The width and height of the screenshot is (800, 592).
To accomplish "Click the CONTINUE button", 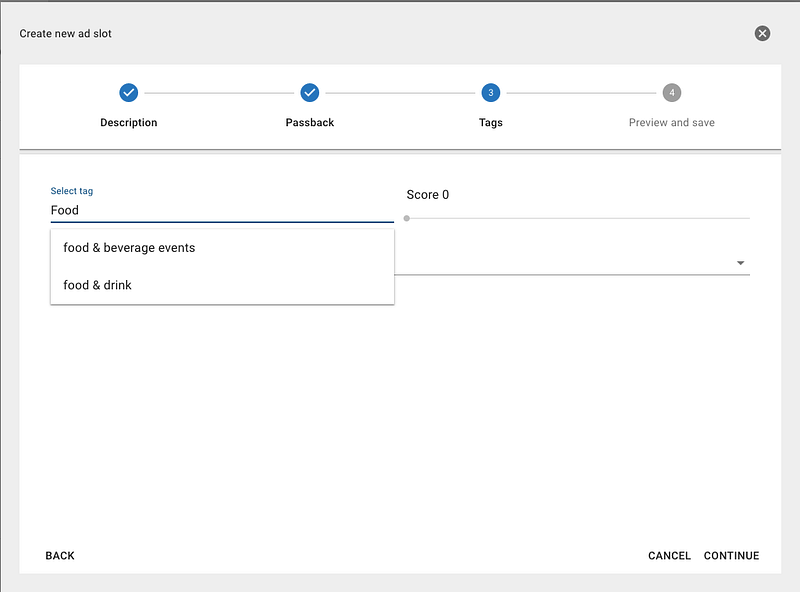I will (x=731, y=556).
